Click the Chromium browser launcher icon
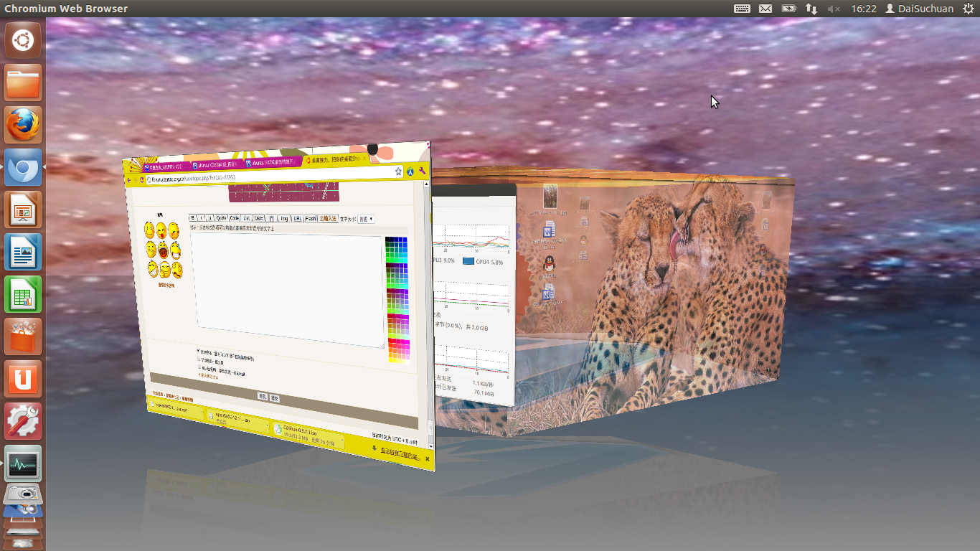 [23, 167]
